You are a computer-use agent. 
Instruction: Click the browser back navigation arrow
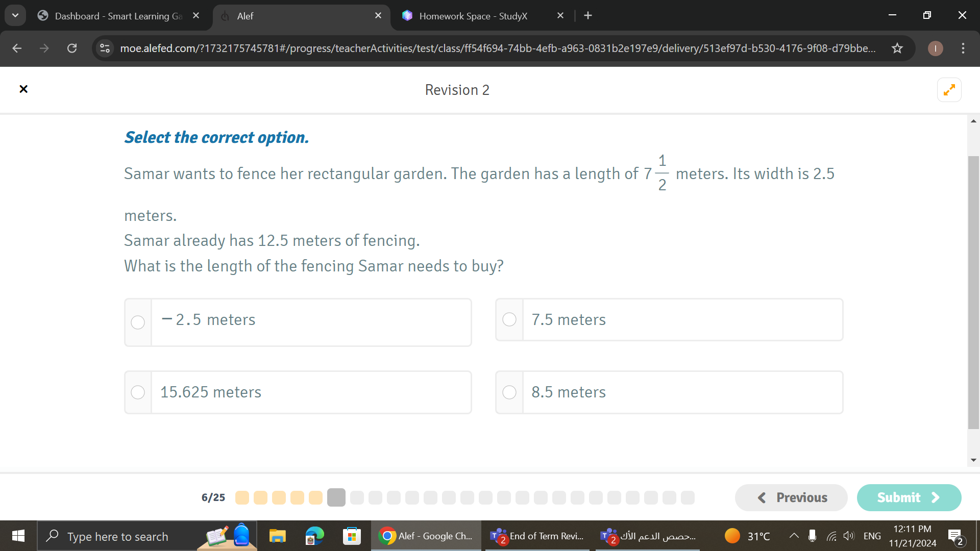click(x=16, y=48)
